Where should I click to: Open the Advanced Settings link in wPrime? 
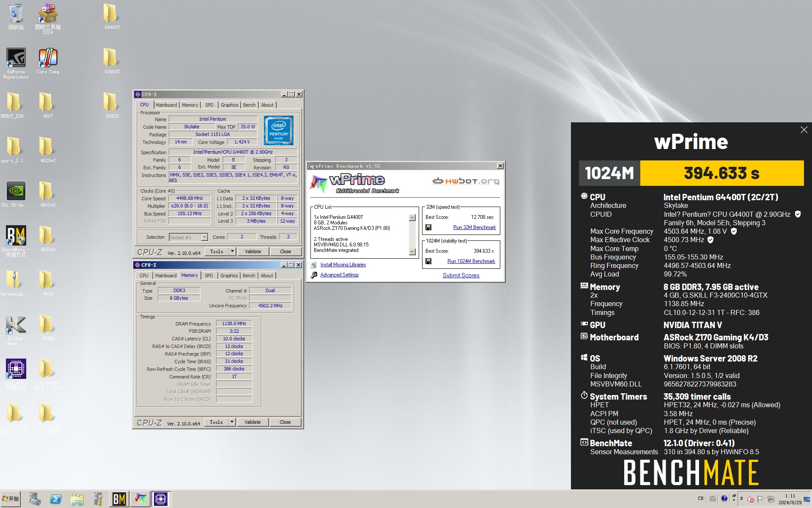pyautogui.click(x=340, y=275)
